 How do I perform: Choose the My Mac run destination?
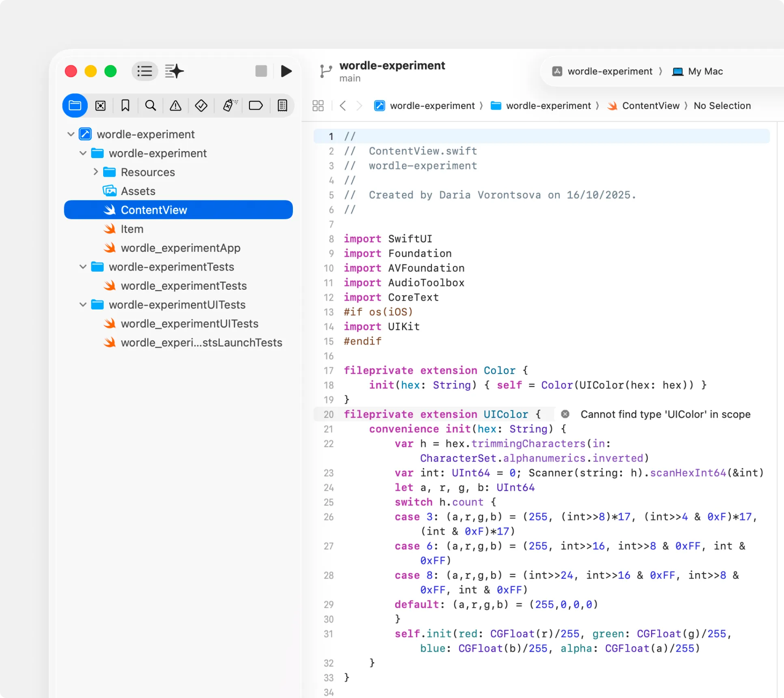pyautogui.click(x=697, y=71)
